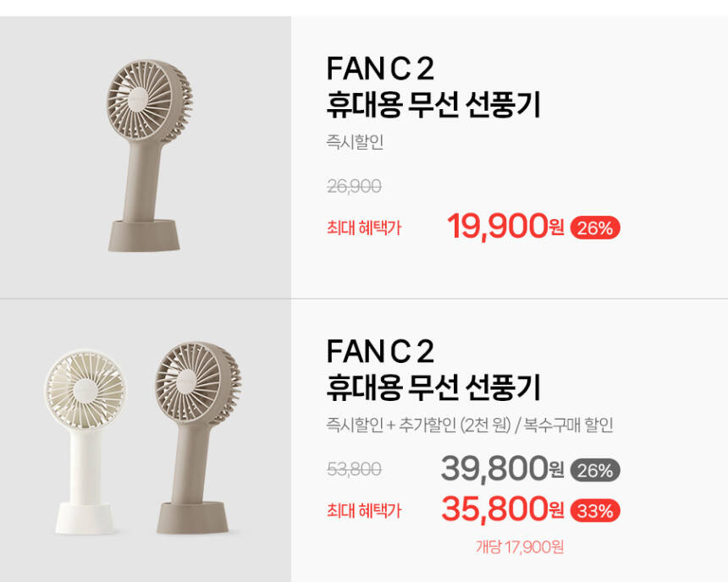Click 최대 혜택가 label beside 19,900원
Viewport: 728px width, 582px height.
[364, 227]
